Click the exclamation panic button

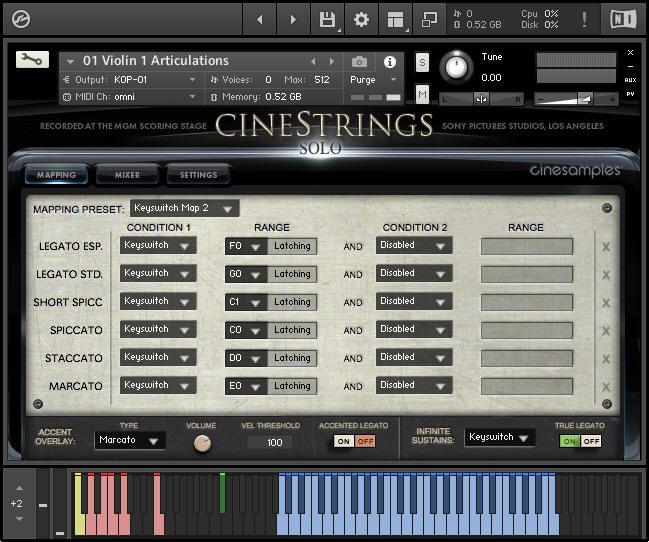[x=584, y=19]
